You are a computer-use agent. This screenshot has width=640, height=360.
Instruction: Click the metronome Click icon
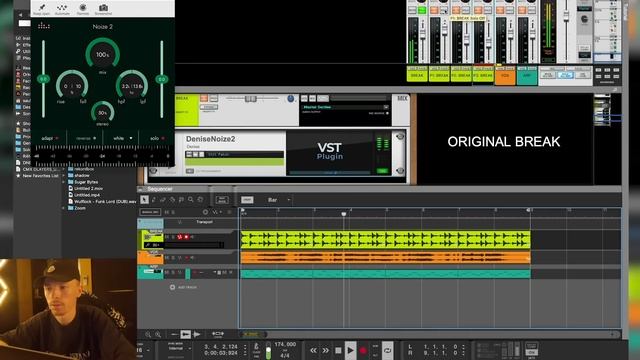[x=256, y=347]
